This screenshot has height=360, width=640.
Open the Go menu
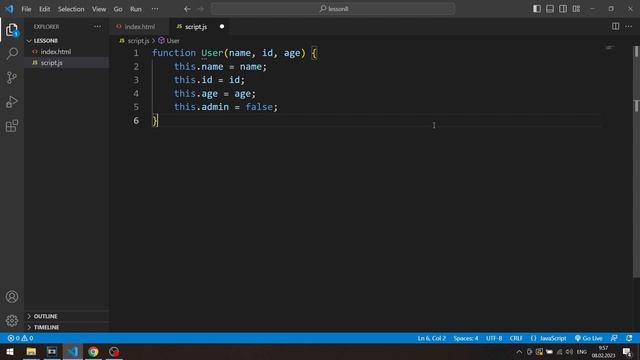pyautogui.click(x=118, y=9)
